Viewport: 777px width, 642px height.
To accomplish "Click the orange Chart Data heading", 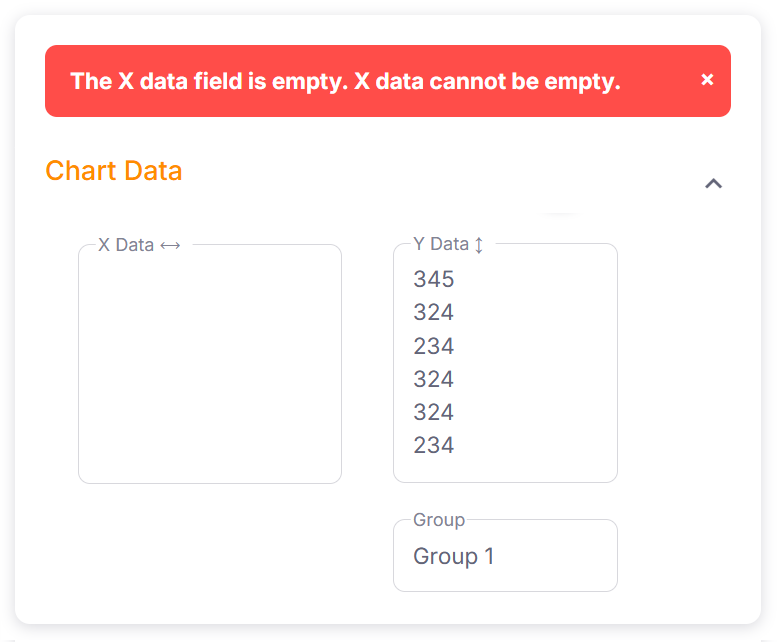I will [114, 171].
